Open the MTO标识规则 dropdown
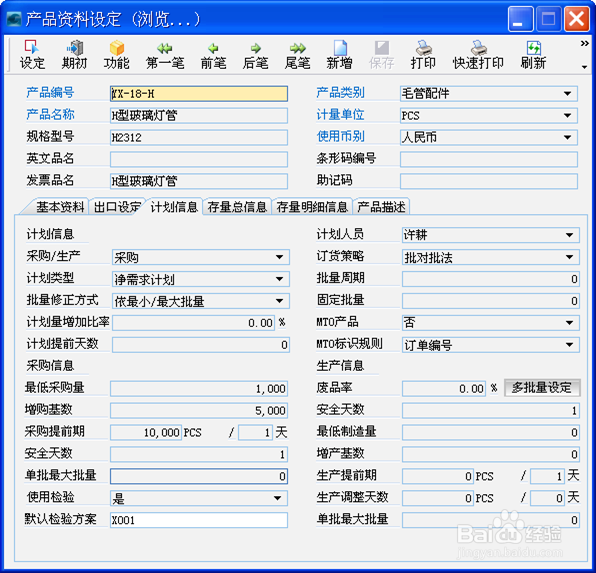 tap(569, 345)
